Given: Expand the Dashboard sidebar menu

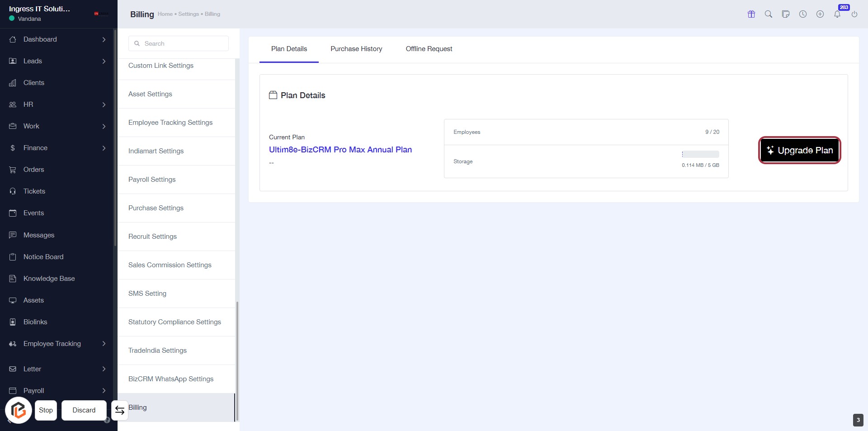Looking at the screenshot, I should pos(104,39).
